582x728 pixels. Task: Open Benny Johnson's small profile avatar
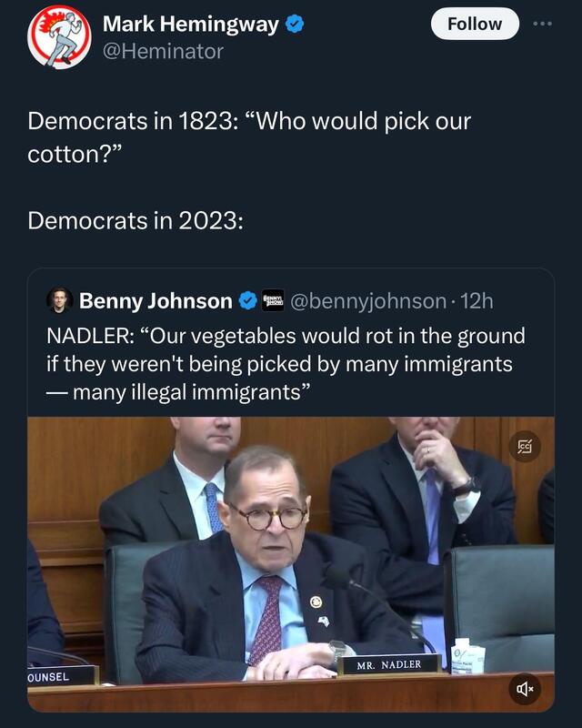(x=59, y=300)
